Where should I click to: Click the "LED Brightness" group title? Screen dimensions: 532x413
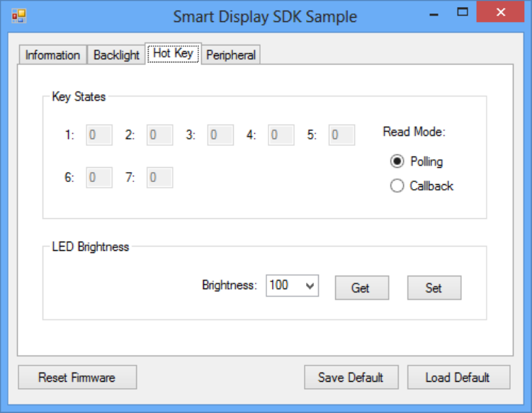click(x=90, y=247)
